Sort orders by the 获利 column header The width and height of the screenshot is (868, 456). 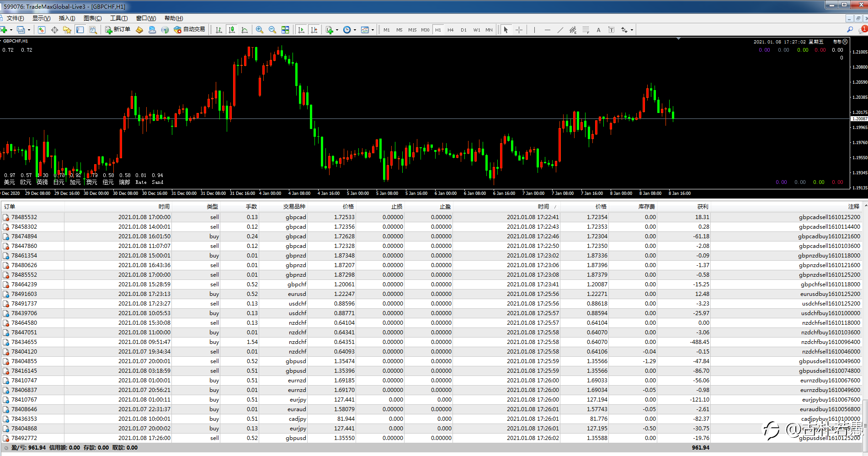(703, 207)
